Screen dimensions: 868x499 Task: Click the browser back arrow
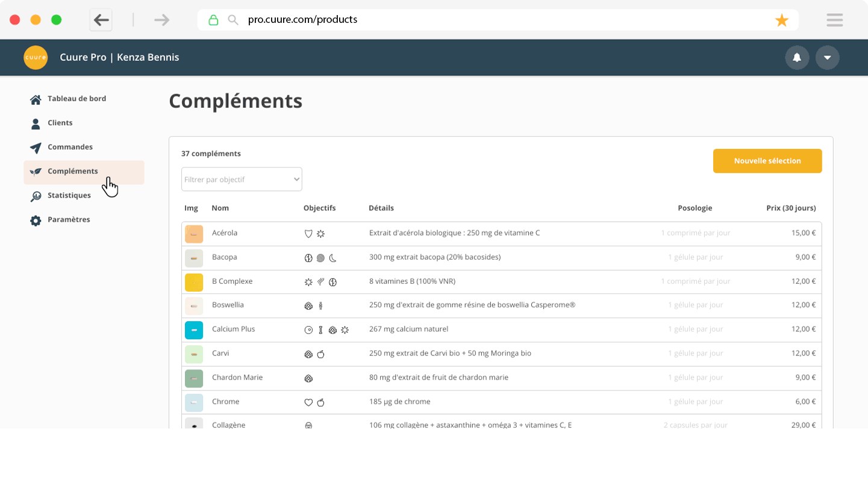coord(101,20)
